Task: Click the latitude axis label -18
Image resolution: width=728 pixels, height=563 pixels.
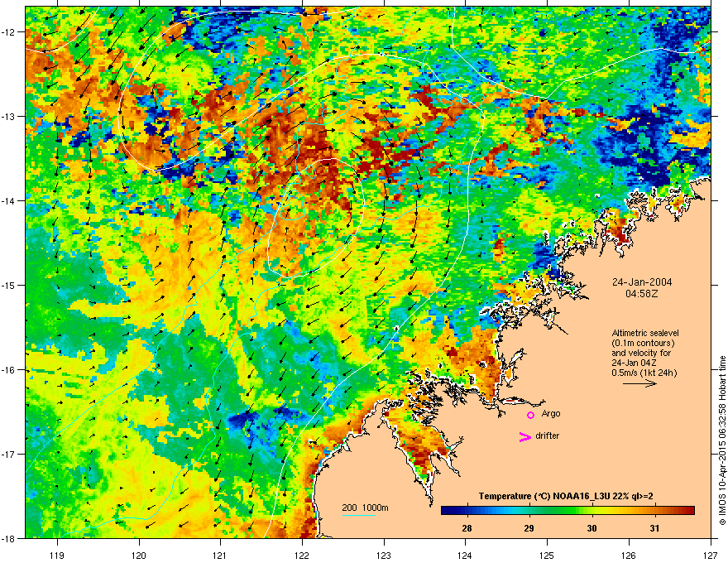Action: point(9,538)
